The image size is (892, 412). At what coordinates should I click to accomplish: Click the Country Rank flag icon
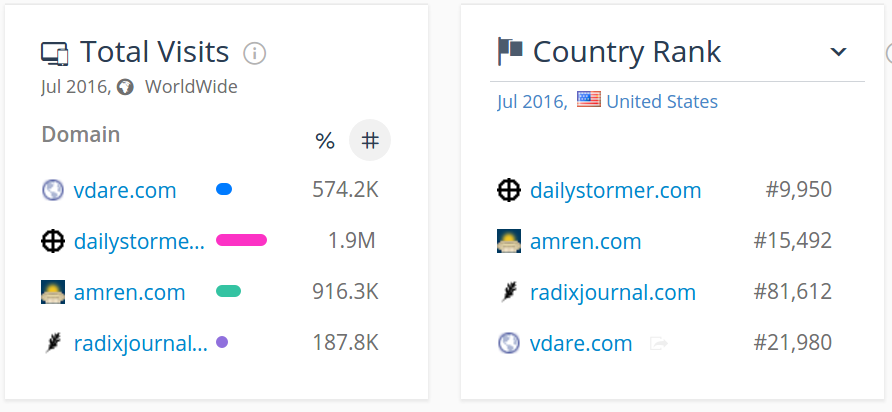(x=510, y=51)
